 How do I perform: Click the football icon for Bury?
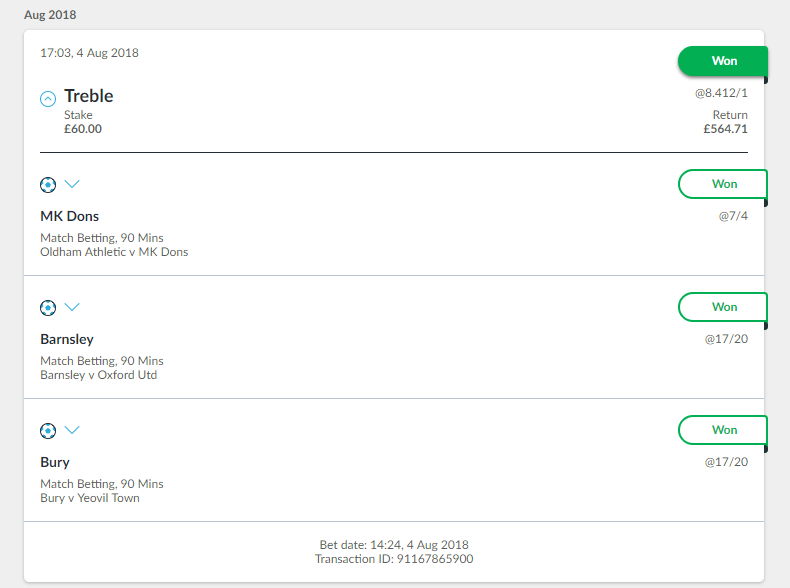pyautogui.click(x=48, y=431)
